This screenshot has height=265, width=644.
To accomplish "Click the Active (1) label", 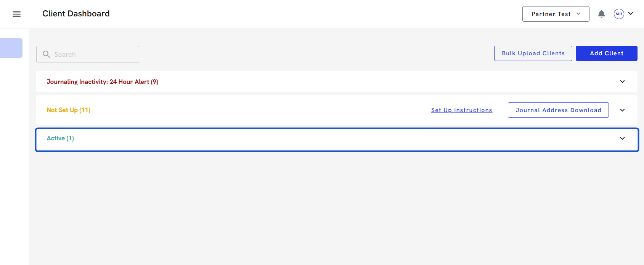I will tap(60, 138).
